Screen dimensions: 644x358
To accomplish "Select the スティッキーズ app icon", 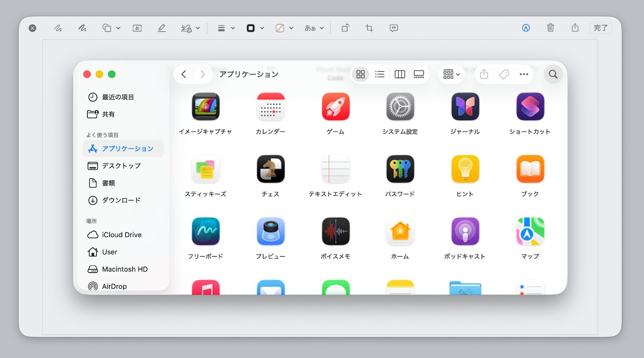I will coord(206,169).
